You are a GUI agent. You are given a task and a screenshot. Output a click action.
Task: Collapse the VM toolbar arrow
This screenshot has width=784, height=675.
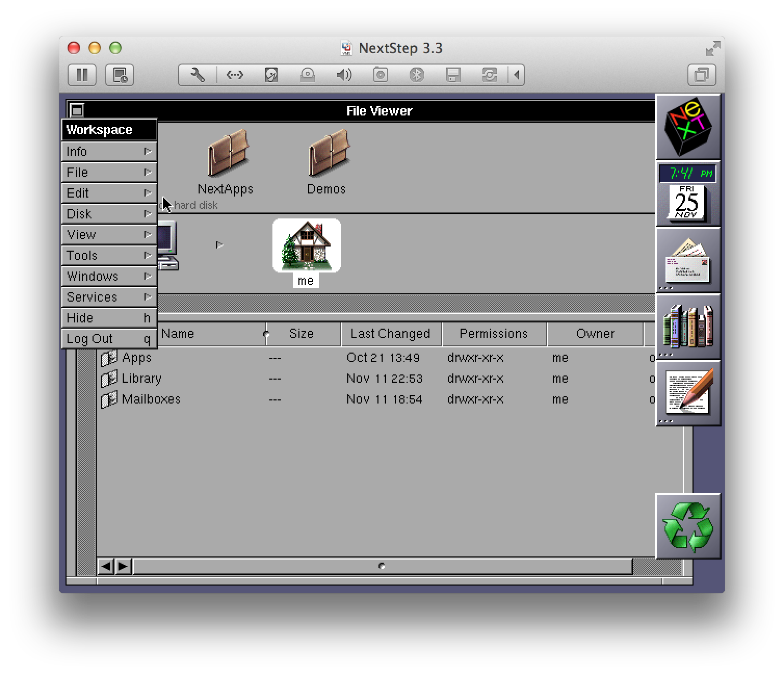(516, 75)
